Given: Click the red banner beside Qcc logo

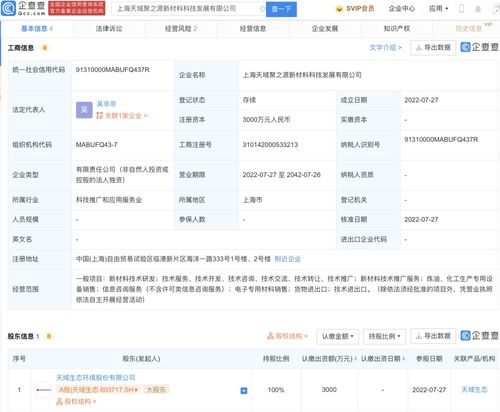Looking at the screenshot, I should click(x=77, y=8).
